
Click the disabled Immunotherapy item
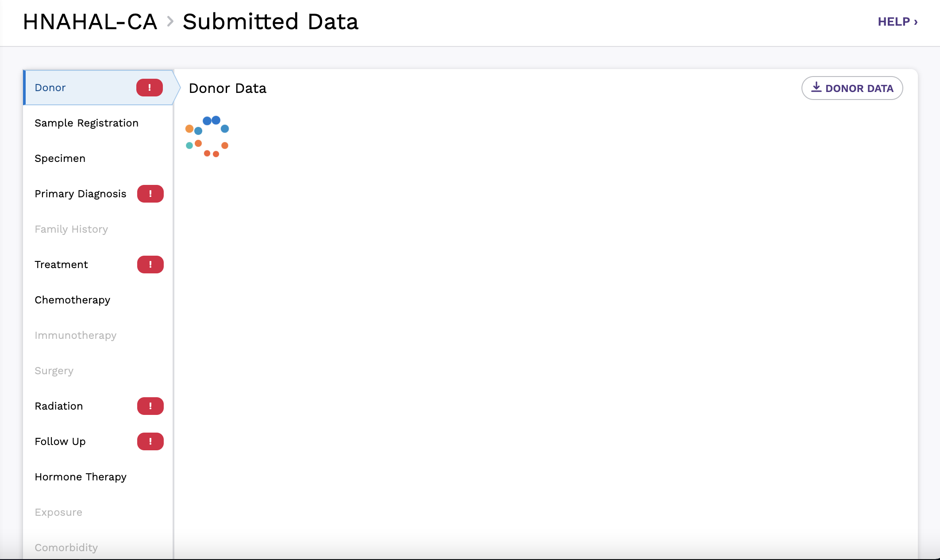coord(76,335)
